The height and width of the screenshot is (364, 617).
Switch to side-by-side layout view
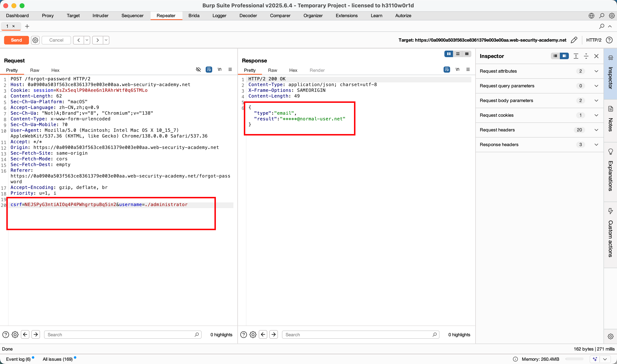(x=448, y=54)
